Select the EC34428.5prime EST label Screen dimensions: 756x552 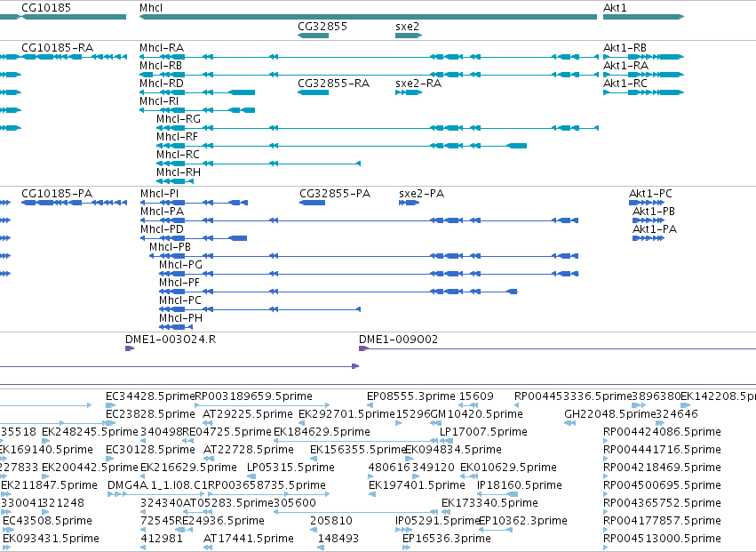[x=150, y=396]
